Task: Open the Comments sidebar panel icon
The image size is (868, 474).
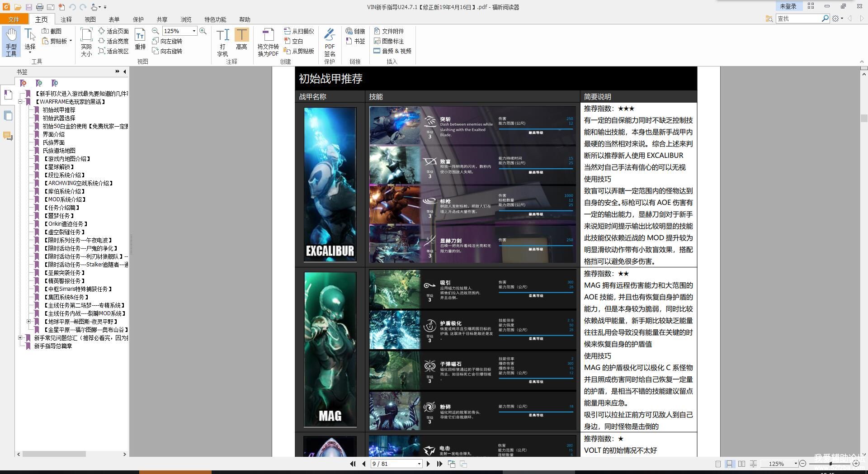Action: coord(8,136)
